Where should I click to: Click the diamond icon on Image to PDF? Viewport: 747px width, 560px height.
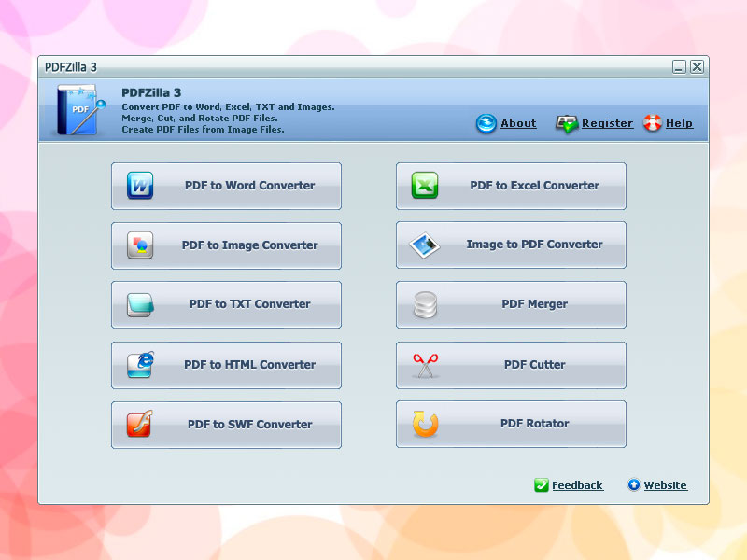425,245
